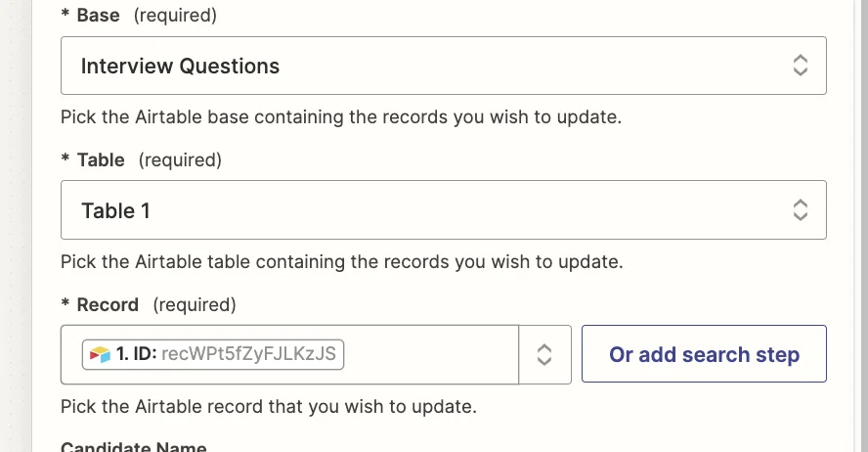Click the Table field label
This screenshot has height=452, width=868.
point(102,159)
